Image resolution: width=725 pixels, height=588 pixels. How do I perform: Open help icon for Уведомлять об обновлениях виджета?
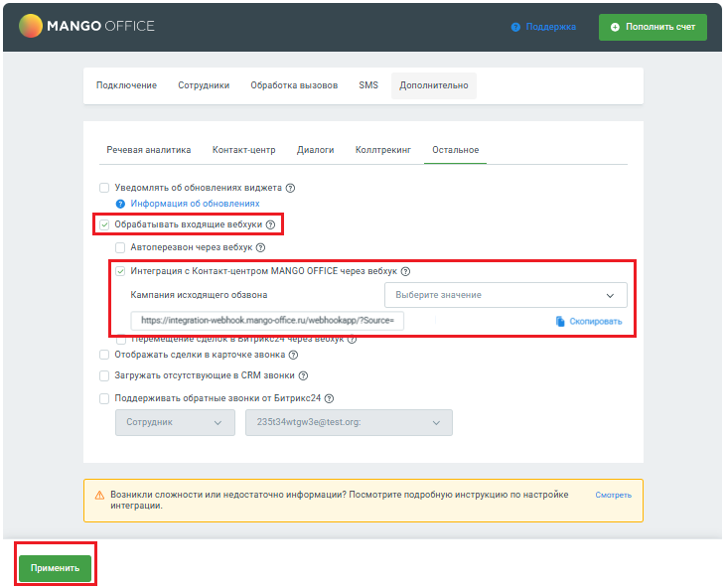tap(290, 188)
